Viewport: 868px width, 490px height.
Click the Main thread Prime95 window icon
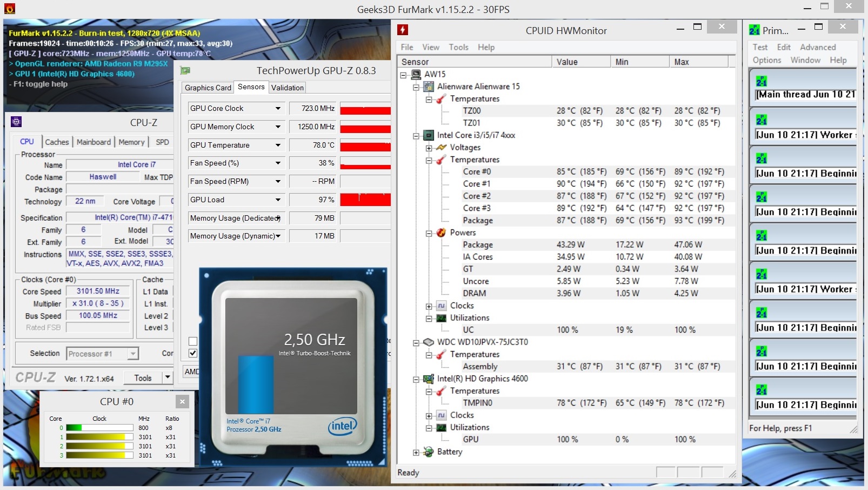pyautogui.click(x=762, y=81)
